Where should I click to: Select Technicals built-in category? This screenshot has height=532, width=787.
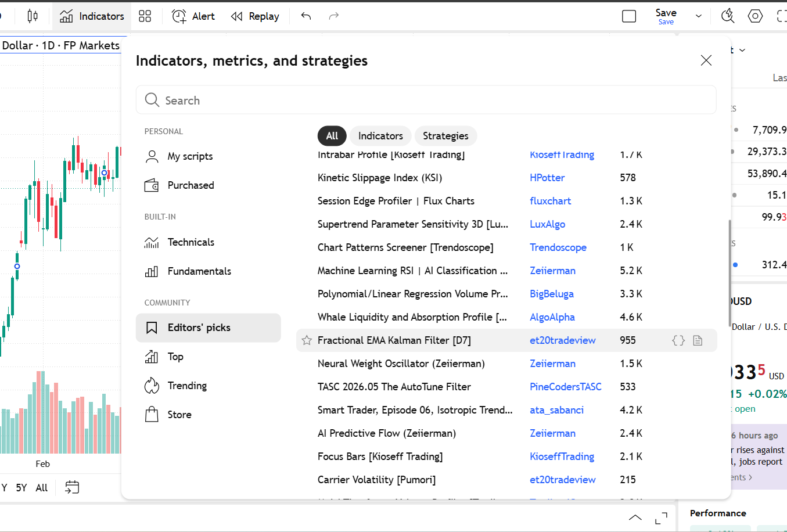208,242
